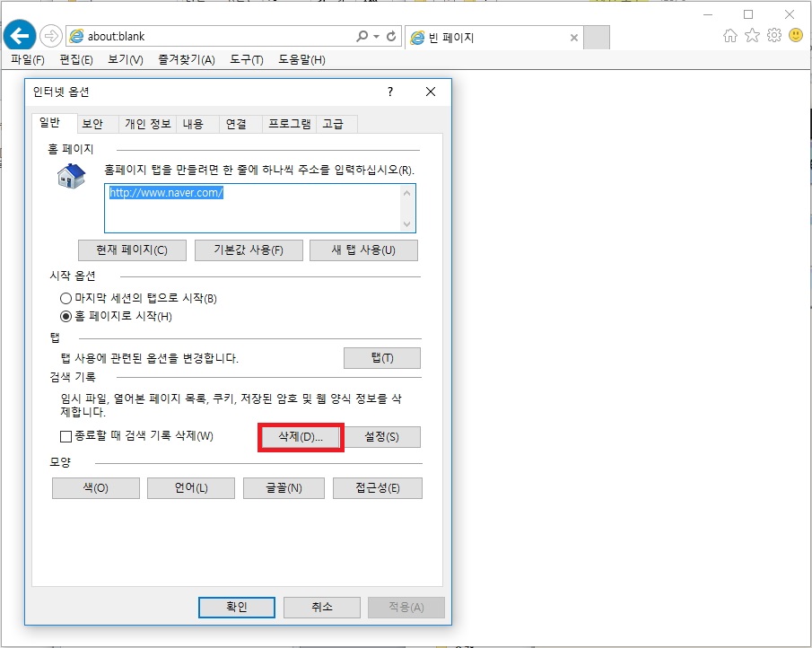Open the Tools gear icon
Viewport: 812px width, 648px height.
coord(773,36)
